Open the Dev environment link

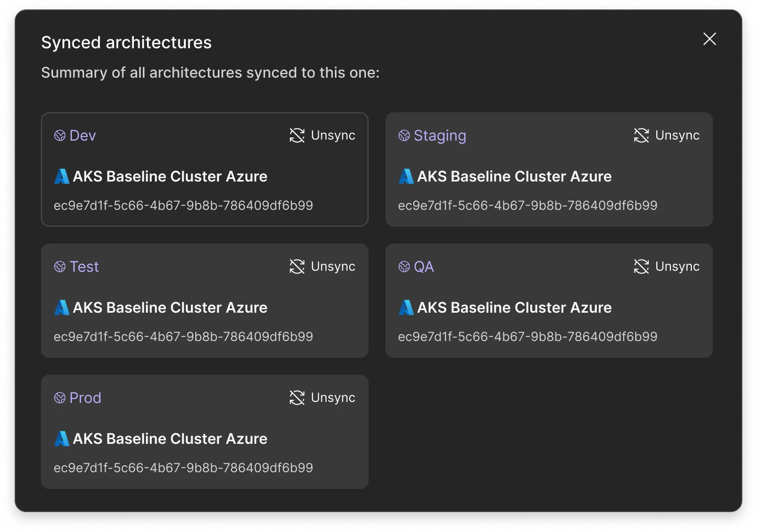coord(75,136)
